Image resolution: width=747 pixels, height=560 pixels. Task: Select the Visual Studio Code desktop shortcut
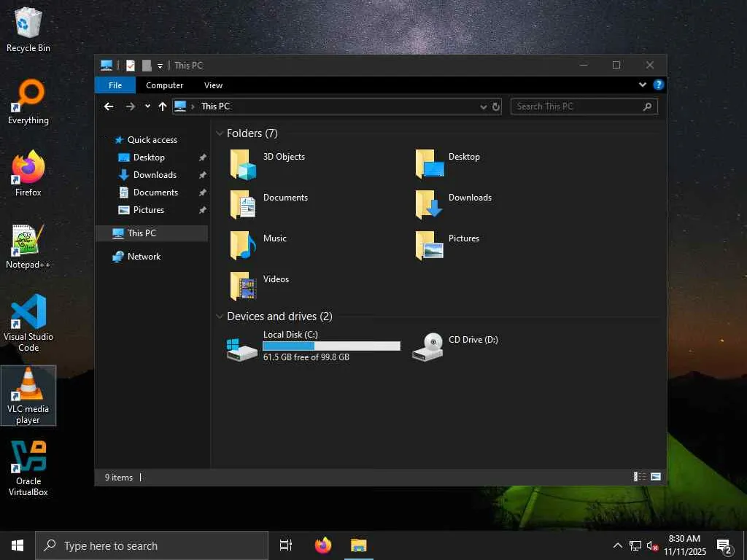(28, 323)
